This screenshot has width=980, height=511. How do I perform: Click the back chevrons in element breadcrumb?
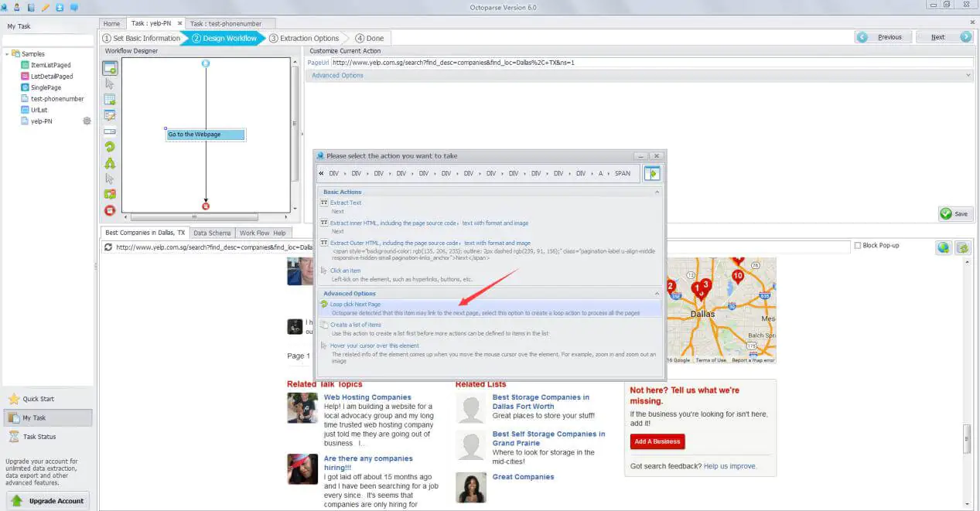[x=322, y=174]
